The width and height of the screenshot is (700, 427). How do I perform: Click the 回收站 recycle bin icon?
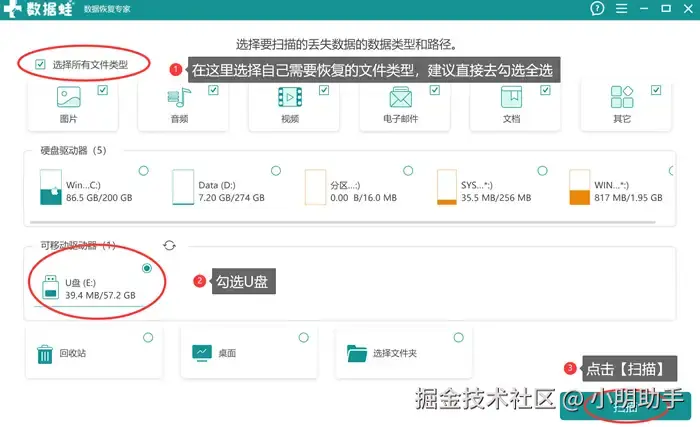click(45, 354)
